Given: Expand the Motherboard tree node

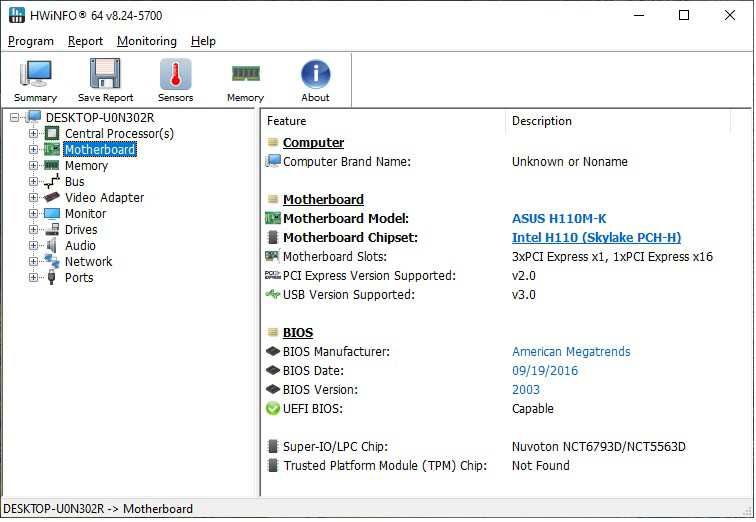Looking at the screenshot, I should click(33, 149).
